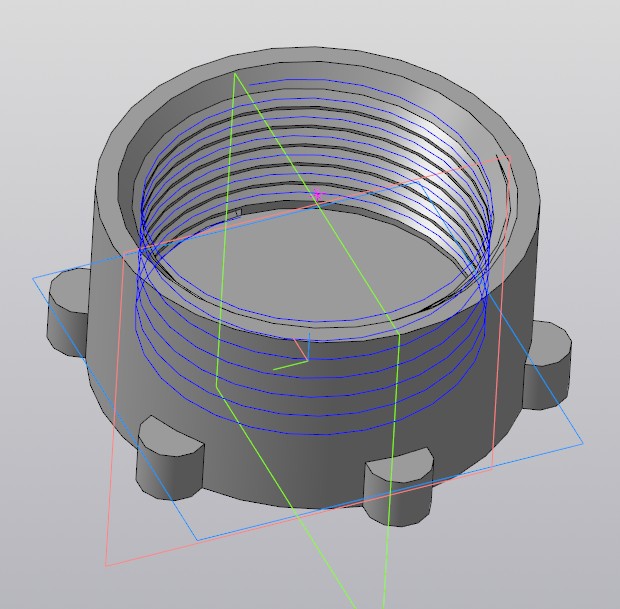
Task: Pick the red axis line of origin symbol
Action: pyautogui.click(x=301, y=349)
